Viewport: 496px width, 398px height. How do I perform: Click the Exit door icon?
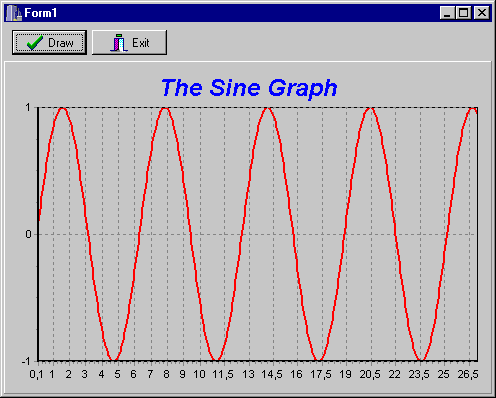(119, 43)
